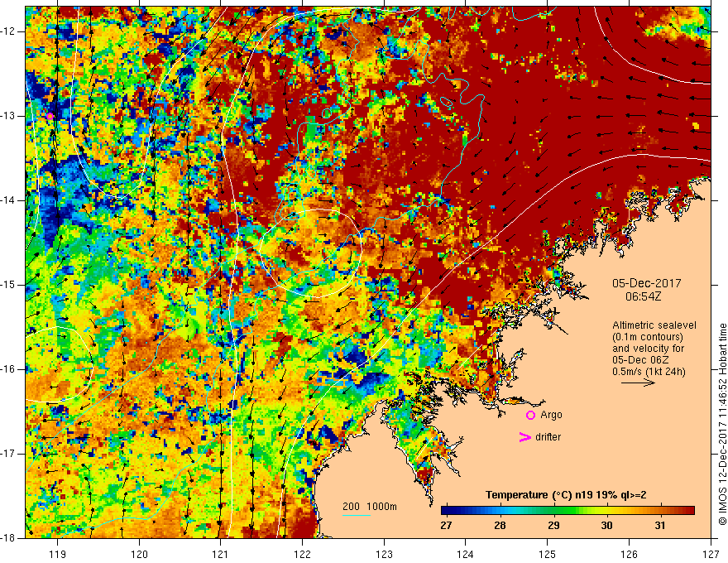Click the '28' color bar tick label
The height and width of the screenshot is (563, 728).
click(500, 526)
